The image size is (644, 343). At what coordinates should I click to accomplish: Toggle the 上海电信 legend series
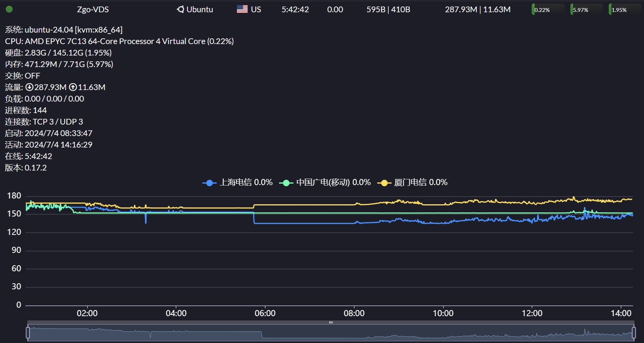coord(238,182)
